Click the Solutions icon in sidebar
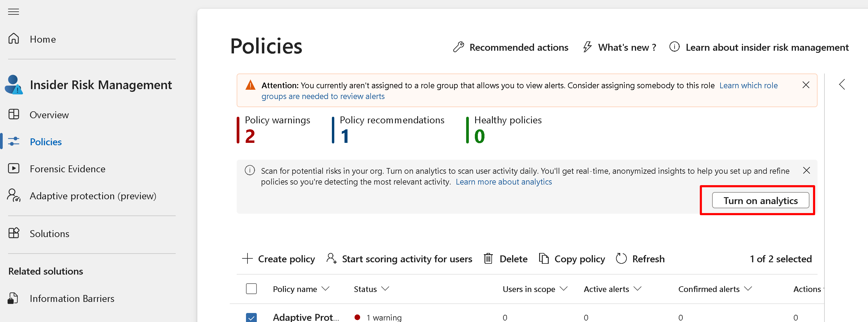 (14, 233)
